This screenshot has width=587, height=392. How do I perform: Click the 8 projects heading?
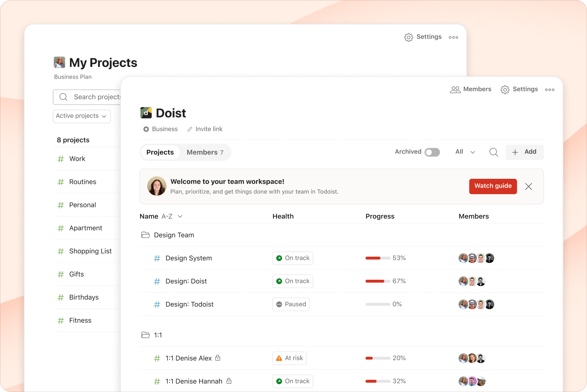point(73,140)
